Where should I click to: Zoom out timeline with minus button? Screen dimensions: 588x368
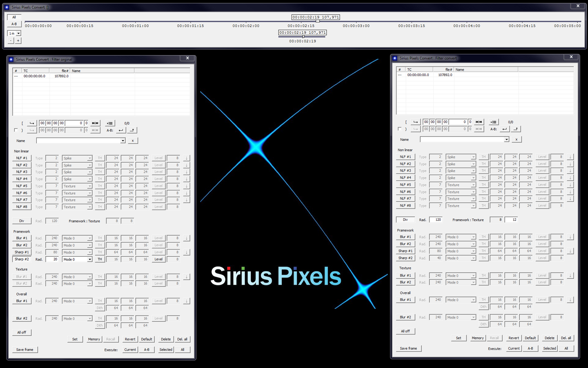tap(11, 41)
